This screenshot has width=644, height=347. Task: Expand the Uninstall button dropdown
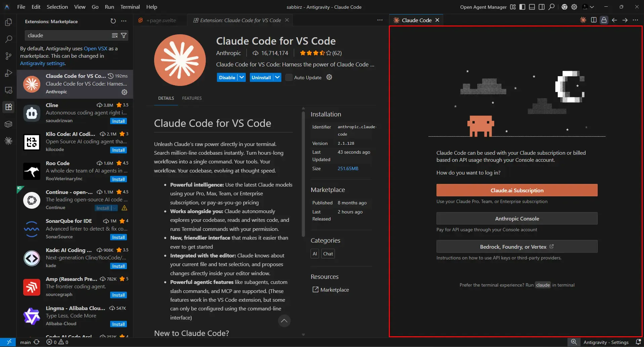[x=277, y=77]
